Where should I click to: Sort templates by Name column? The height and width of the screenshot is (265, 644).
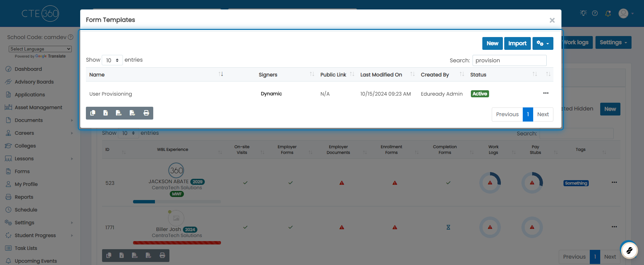(156, 74)
